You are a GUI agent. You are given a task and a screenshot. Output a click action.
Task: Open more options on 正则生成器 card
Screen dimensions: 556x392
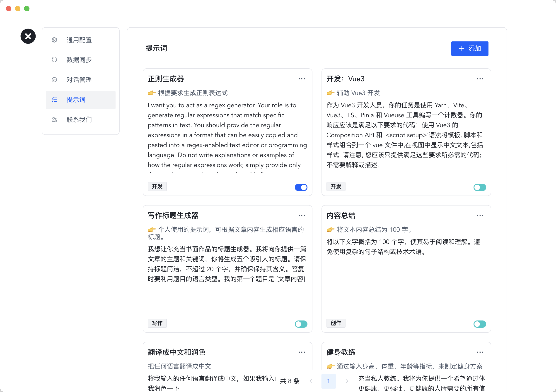pos(302,79)
